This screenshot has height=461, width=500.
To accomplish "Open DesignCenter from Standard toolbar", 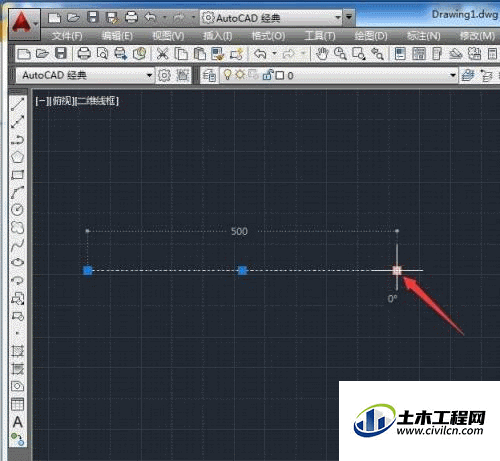I will point(419,54).
